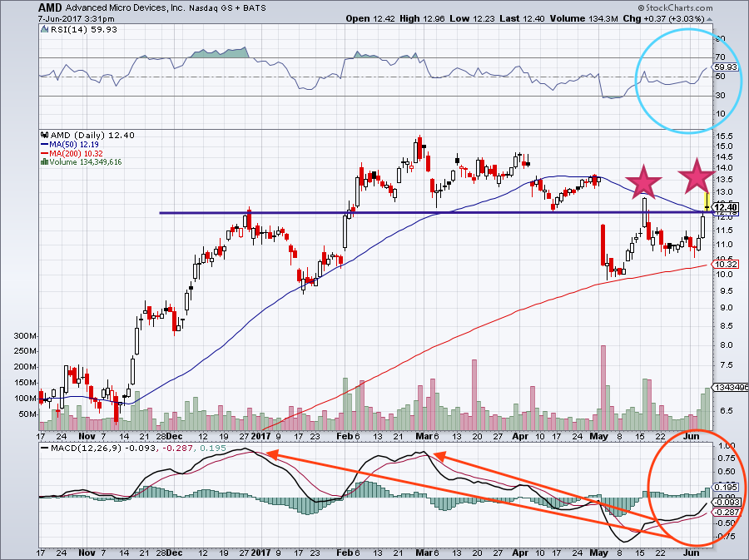This screenshot has height=560, width=749.
Task: Click the 'MA(200) 10.32' legend text
Action: (76, 153)
